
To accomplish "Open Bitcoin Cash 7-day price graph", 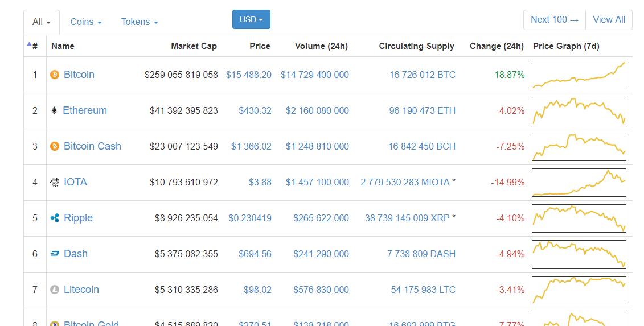I will pos(579,147).
